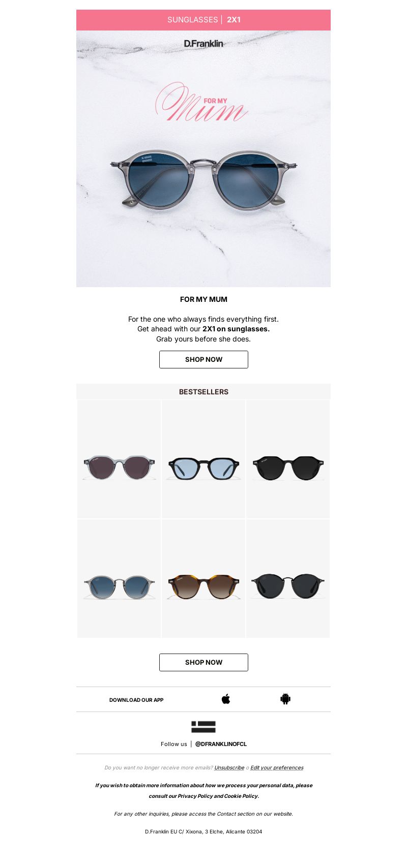This screenshot has height=868, width=407.
Task: Select the grey metal-bridge blue-lens sunglasses thumbnail
Action: coord(119,578)
